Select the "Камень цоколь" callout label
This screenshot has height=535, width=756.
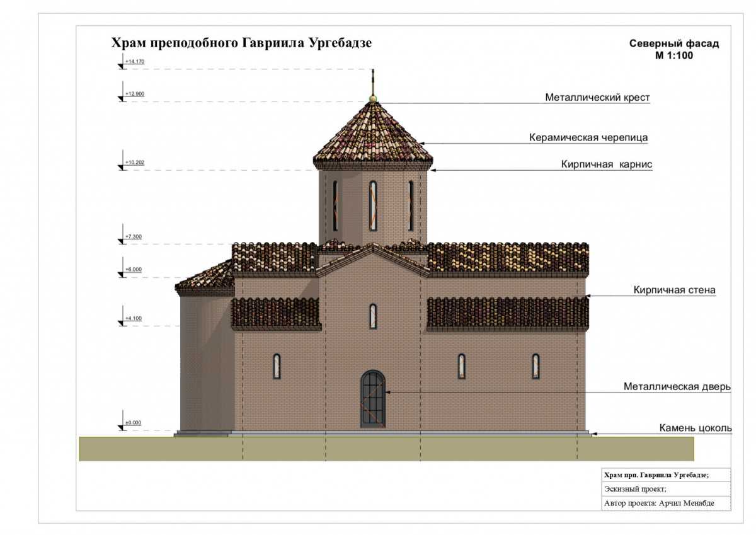[x=696, y=429]
